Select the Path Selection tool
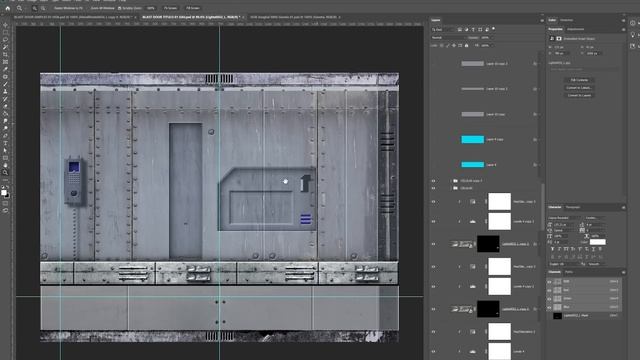Screen dimensions: 640x360 [x=5, y=151]
